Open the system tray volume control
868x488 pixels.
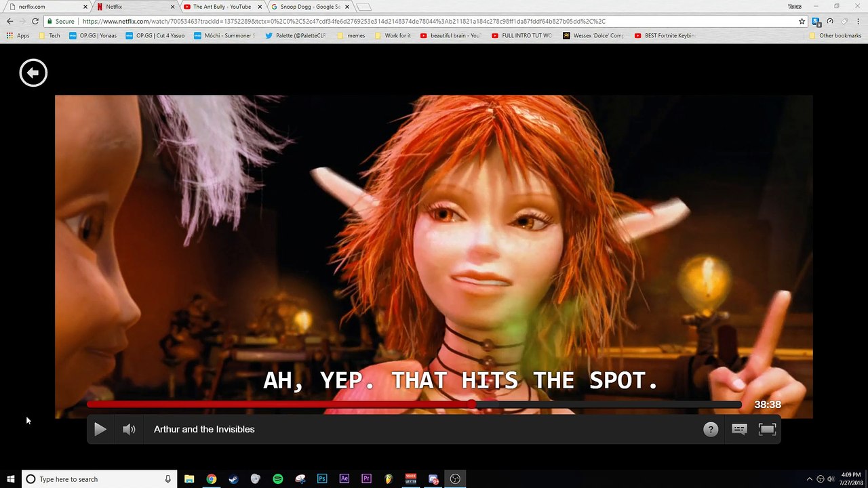point(831,479)
